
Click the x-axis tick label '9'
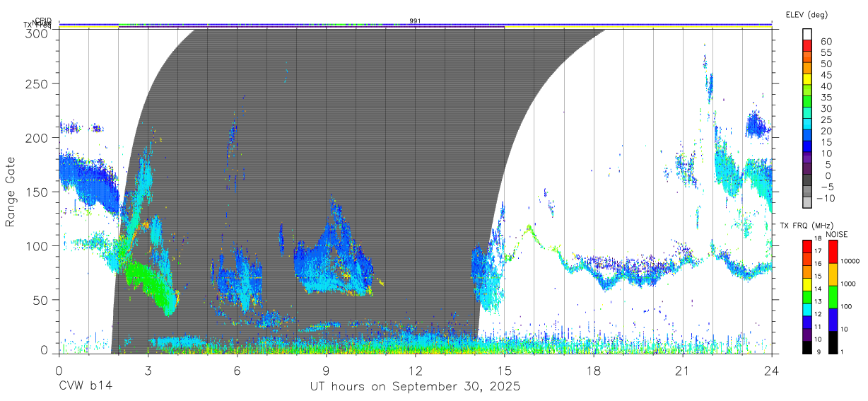326,369
